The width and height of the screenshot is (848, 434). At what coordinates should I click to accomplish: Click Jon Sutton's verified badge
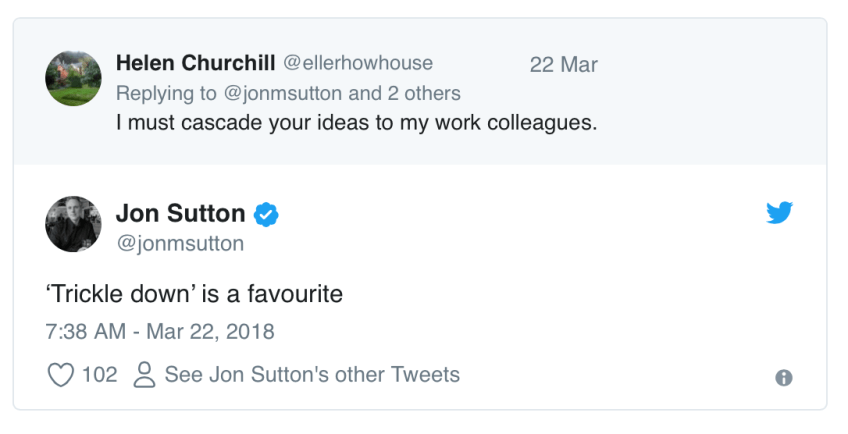267,213
